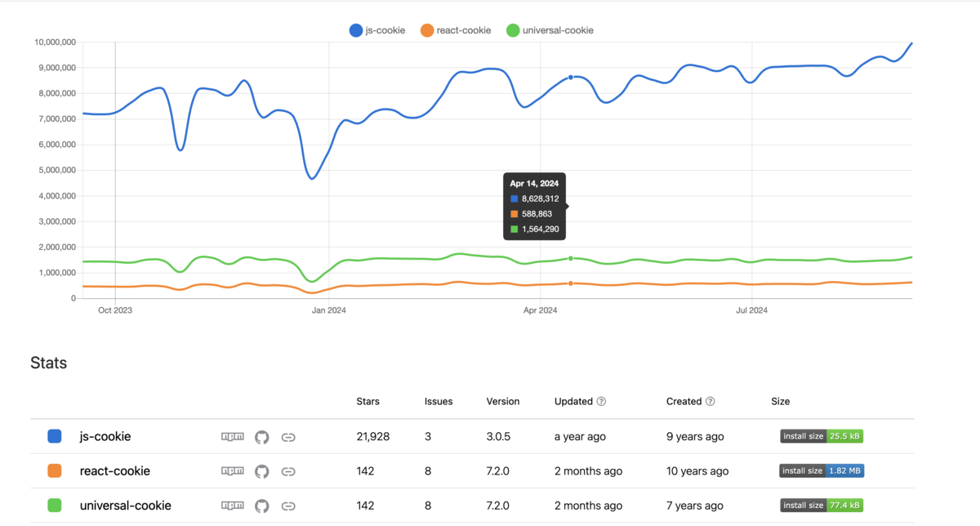Open npm page for react-cookie

click(x=233, y=471)
